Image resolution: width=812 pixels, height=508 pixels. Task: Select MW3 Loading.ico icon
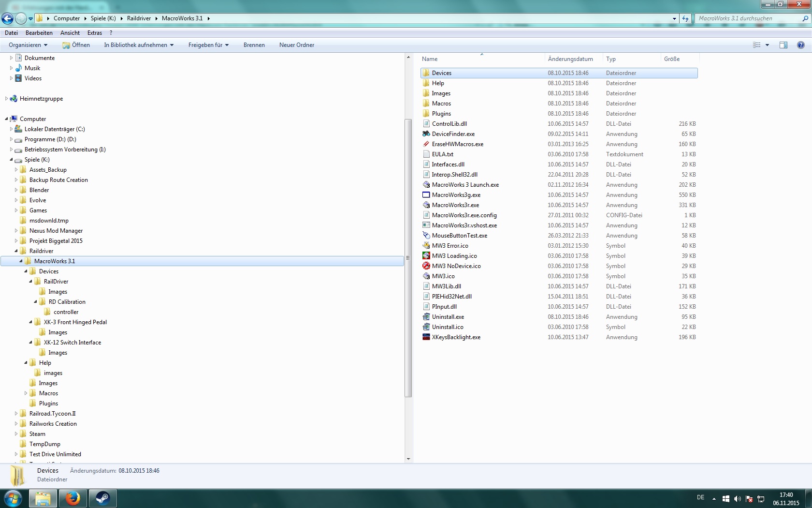tap(426, 256)
